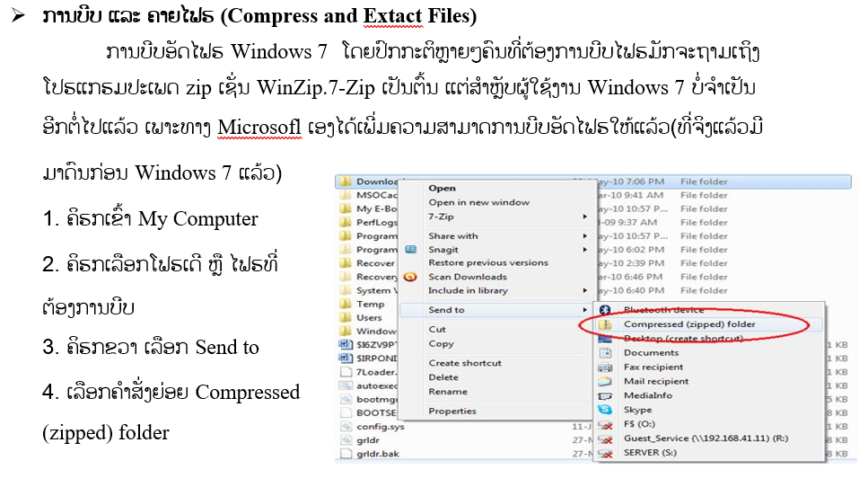Expand the Include in library submenu arrow
Viewport: 868px width, 478px height.
pos(585,291)
